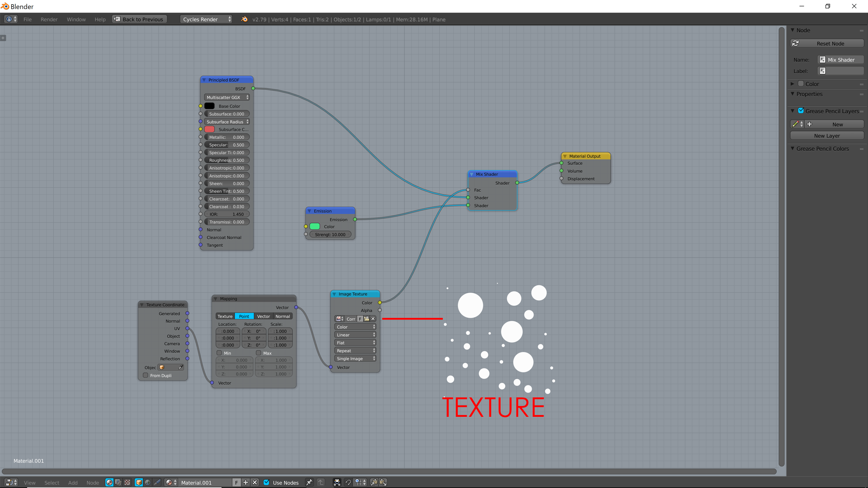The width and height of the screenshot is (868, 488).
Task: Enable From Dupli in Texture Coordinate node
Action: [x=146, y=375]
